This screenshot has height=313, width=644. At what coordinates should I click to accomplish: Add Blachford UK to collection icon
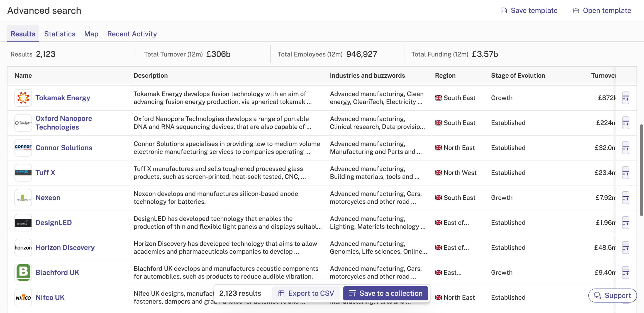(626, 273)
